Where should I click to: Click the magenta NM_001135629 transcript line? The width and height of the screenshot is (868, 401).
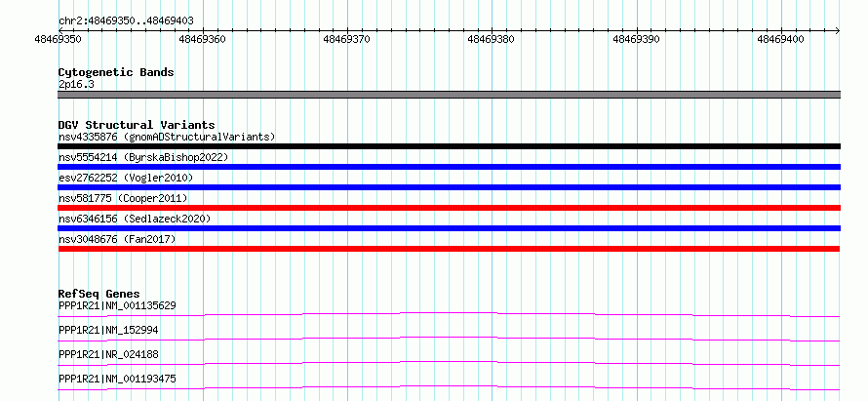coord(449,314)
